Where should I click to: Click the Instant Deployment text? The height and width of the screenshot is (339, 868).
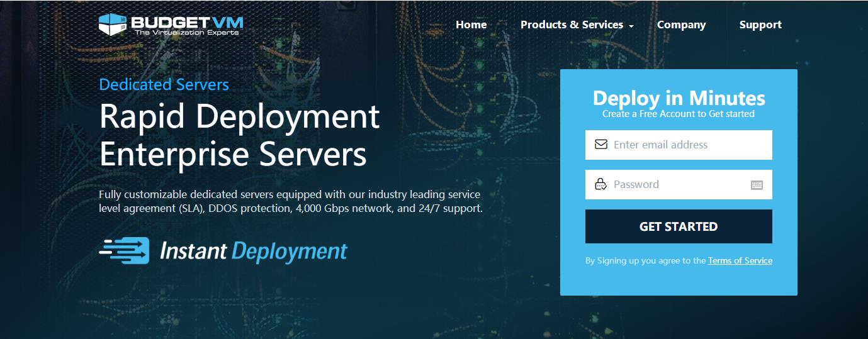[254, 251]
